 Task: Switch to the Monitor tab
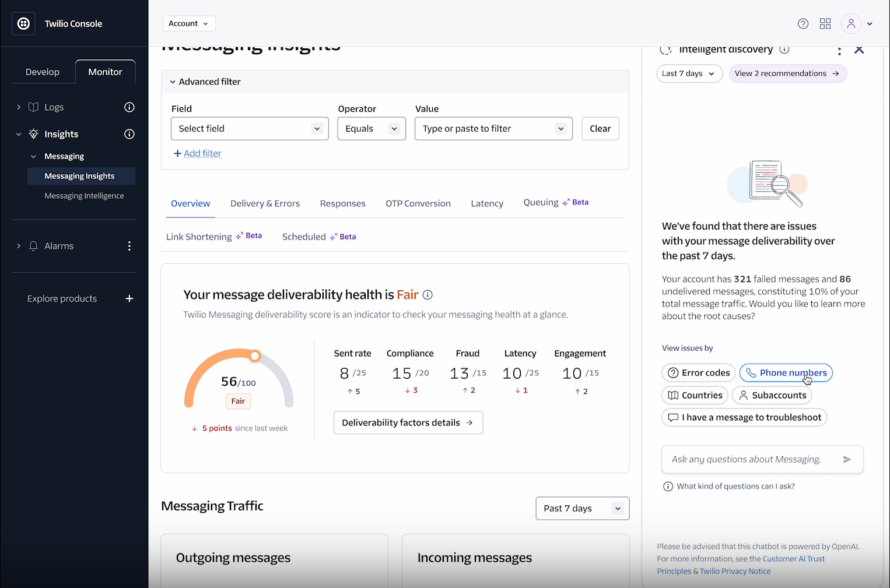[x=105, y=72]
